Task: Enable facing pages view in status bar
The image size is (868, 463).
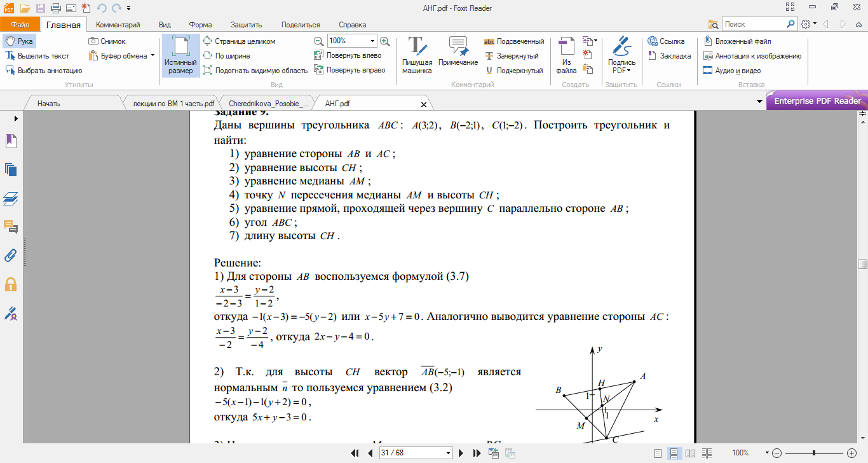Action: click(690, 453)
